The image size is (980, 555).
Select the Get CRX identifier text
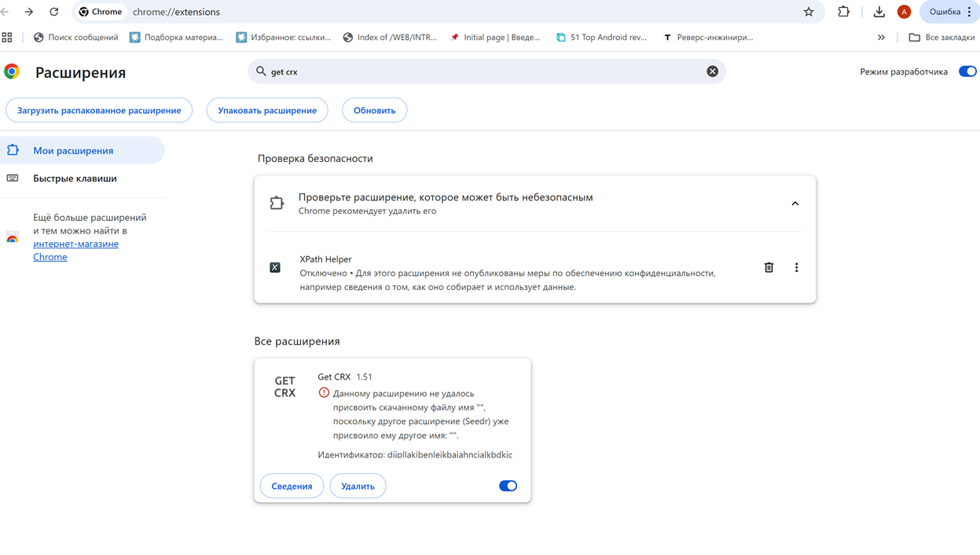tap(415, 454)
